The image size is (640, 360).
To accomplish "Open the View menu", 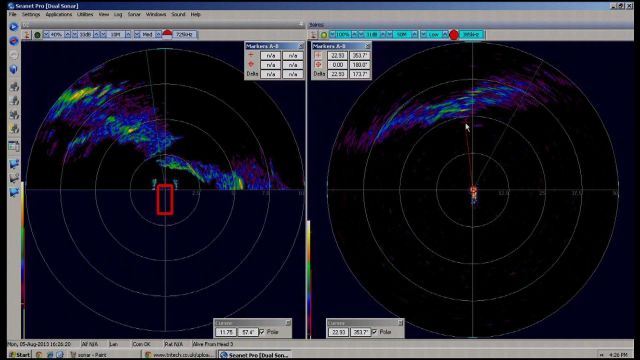I will tap(104, 14).
